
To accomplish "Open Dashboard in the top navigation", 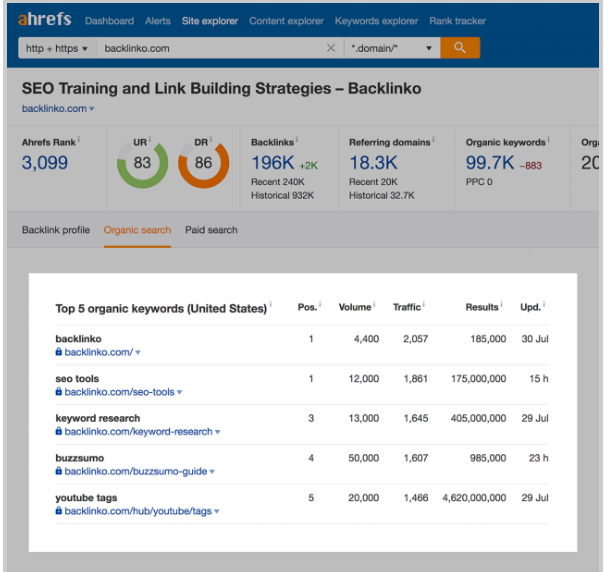I will [x=110, y=21].
